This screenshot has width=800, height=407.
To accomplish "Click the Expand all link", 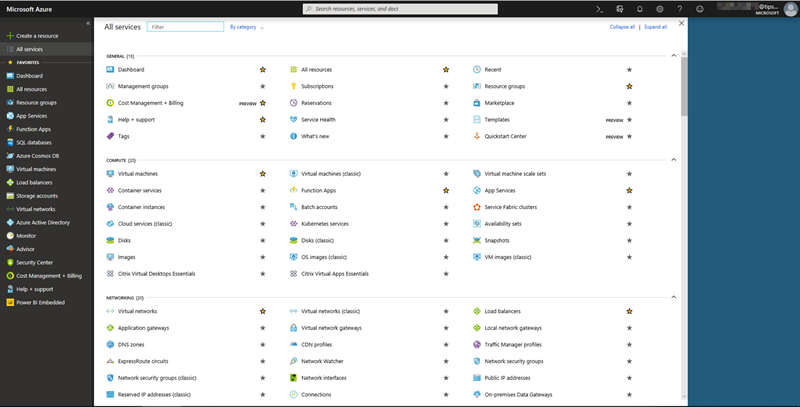I will [x=655, y=27].
